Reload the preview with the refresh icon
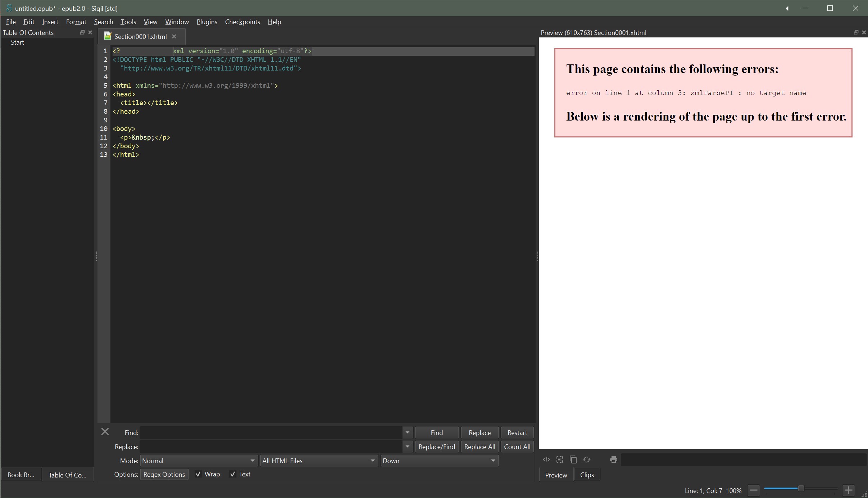This screenshot has height=498, width=868. 587,459
